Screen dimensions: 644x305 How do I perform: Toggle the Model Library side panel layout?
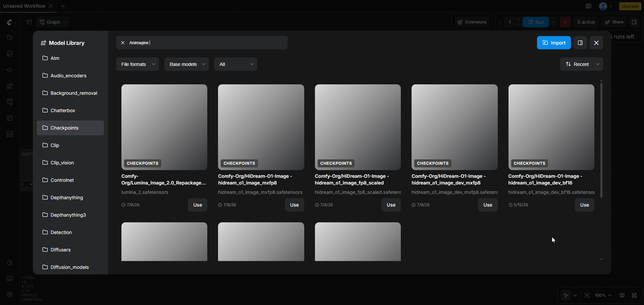(580, 43)
